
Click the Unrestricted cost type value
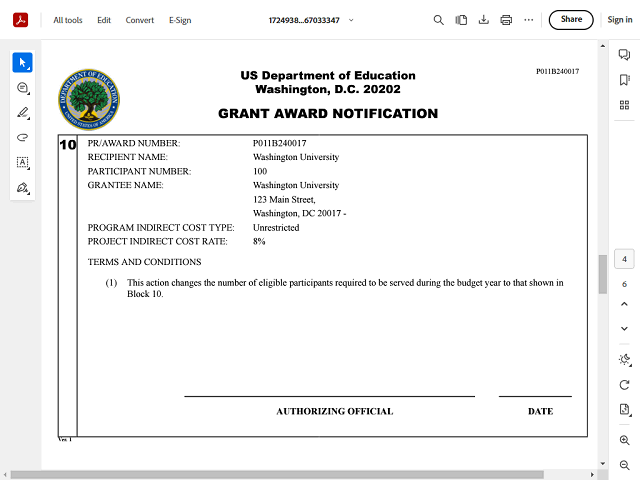coord(276,228)
